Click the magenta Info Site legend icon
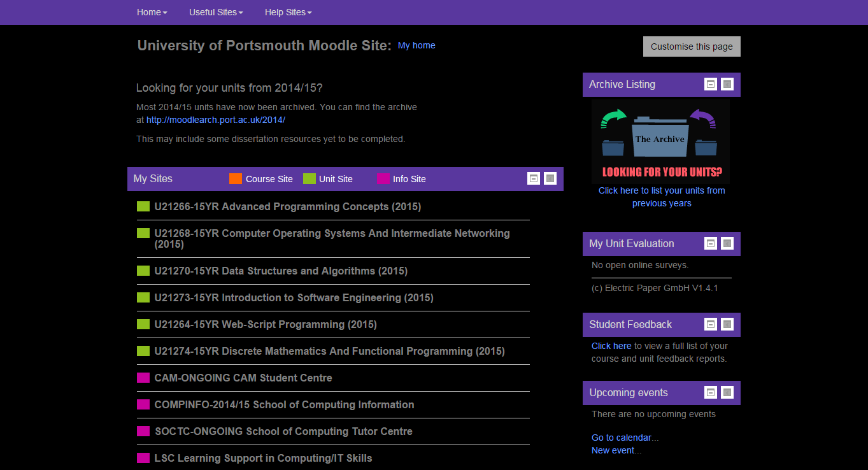Screen dimensions: 868x470 382,179
